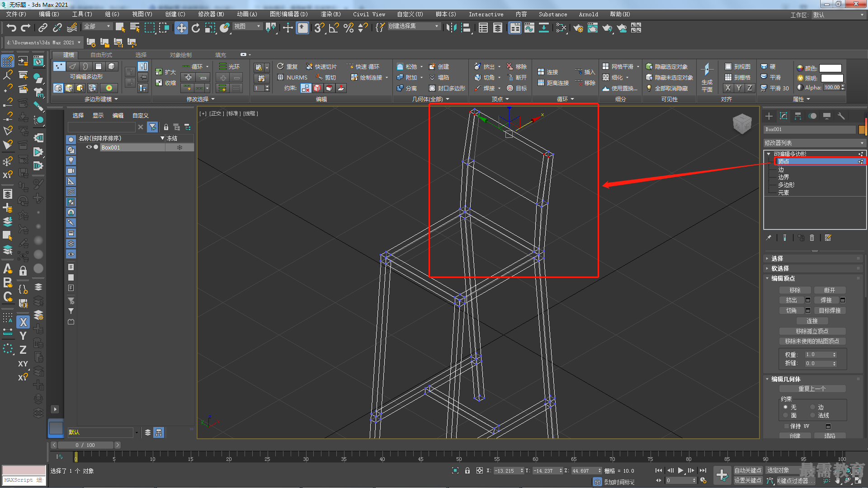Click the 照明 white color swatch
Screen dimensions: 868x488
click(x=832, y=78)
